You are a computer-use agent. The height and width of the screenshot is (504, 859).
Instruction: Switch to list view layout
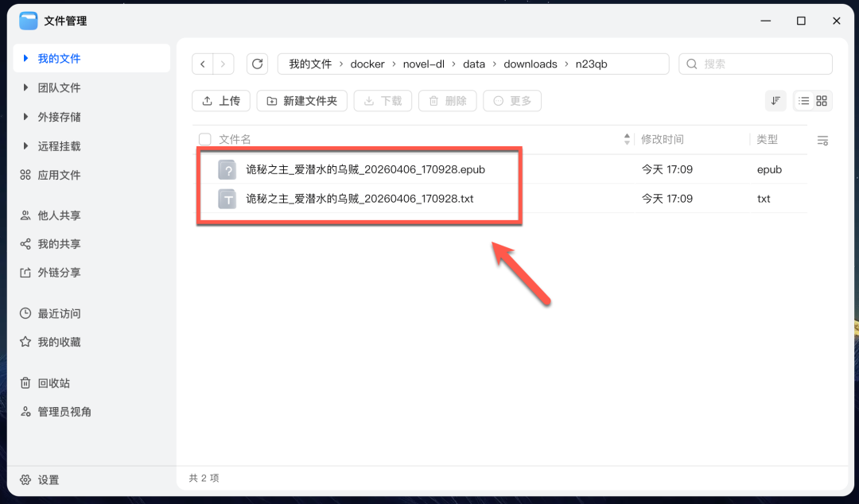click(804, 101)
